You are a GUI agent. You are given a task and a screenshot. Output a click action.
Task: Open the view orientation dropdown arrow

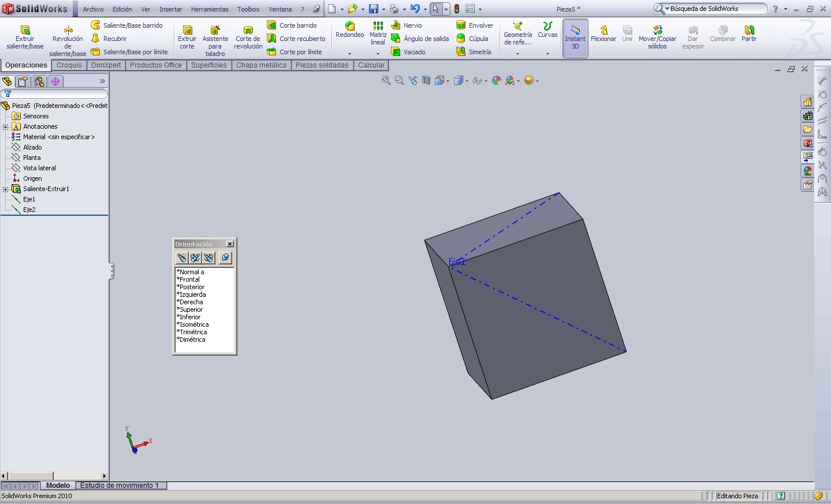(x=448, y=81)
